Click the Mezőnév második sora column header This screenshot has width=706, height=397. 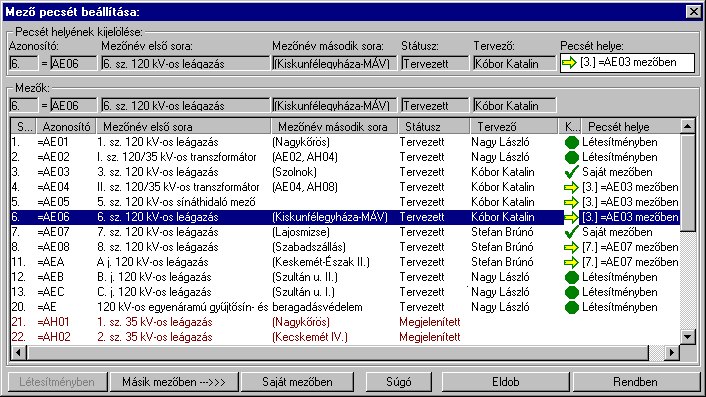click(x=335, y=127)
